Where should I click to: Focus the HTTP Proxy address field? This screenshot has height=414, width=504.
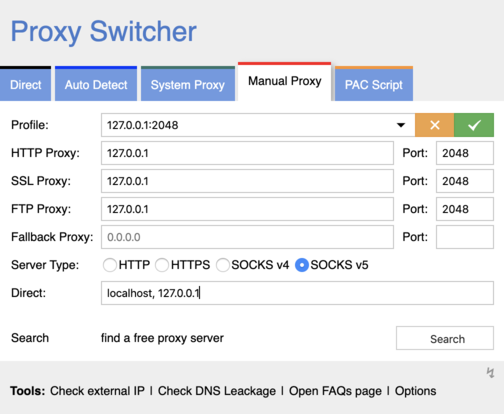[247, 153]
